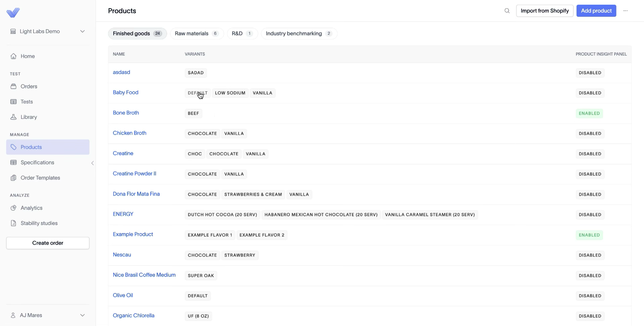Click the checkmark app logo

[13, 13]
